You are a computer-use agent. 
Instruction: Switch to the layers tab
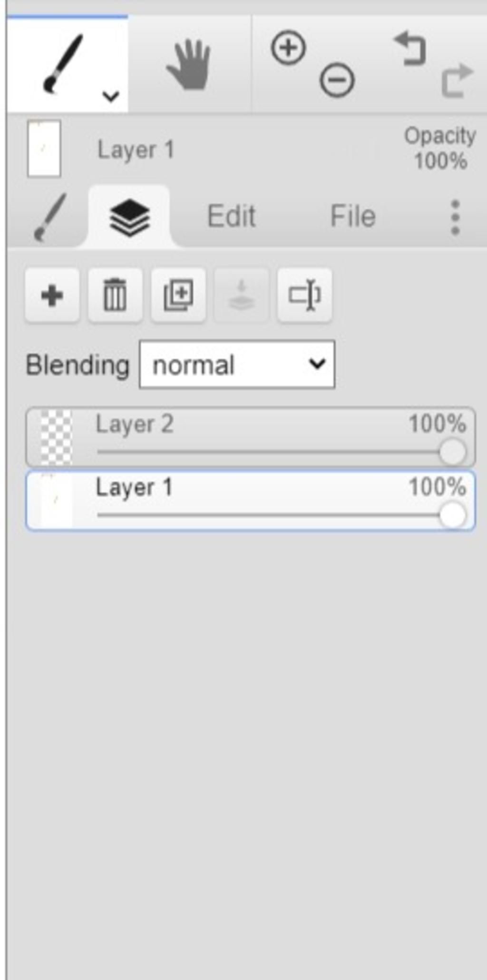(x=129, y=218)
